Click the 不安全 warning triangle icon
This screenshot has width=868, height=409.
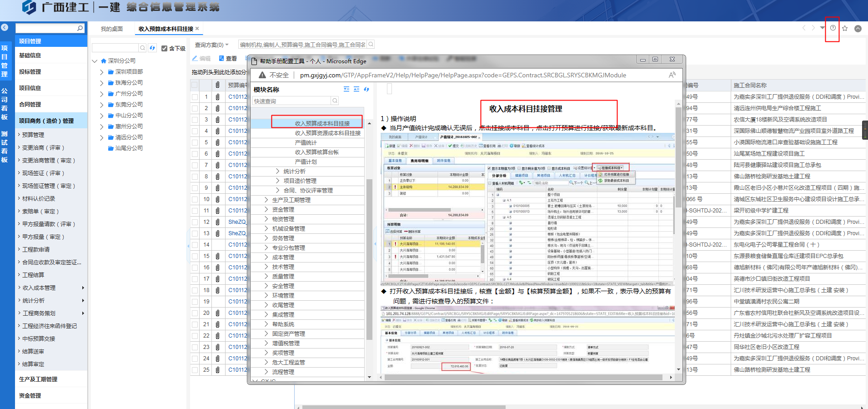[262, 75]
